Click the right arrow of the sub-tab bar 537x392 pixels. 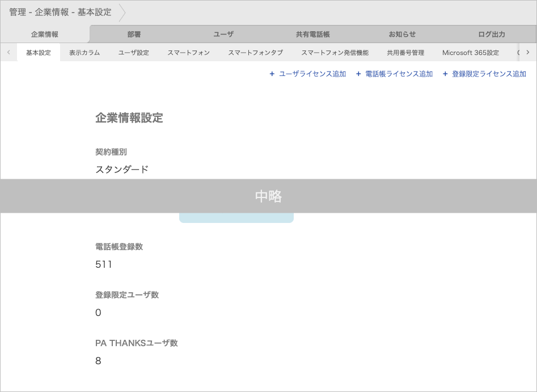click(528, 52)
